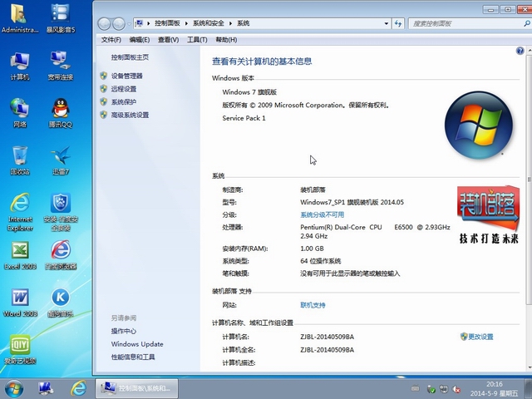Image resolution: width=532 pixels, height=399 pixels.
Task: Go to 控制面板主页 link
Action: pos(130,57)
